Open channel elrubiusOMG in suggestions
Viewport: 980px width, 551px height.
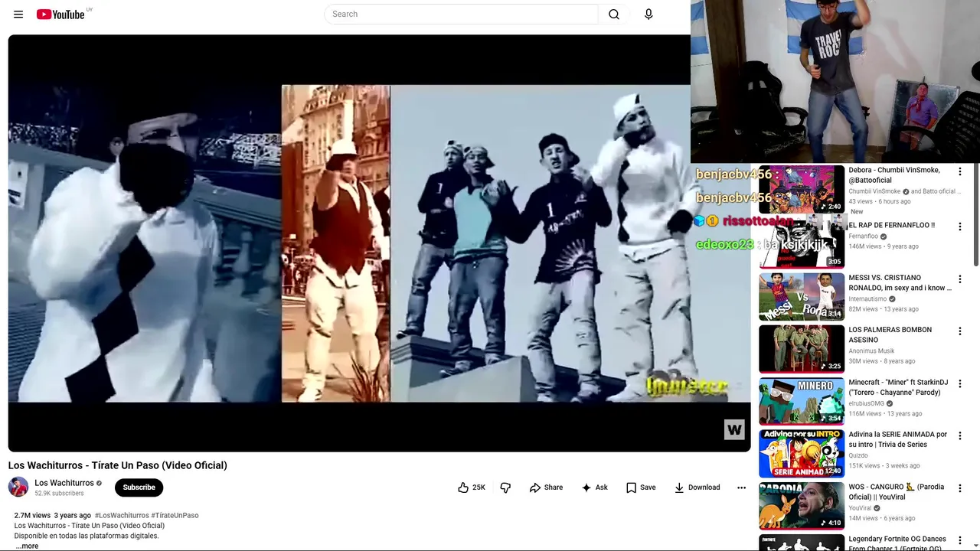866,403
